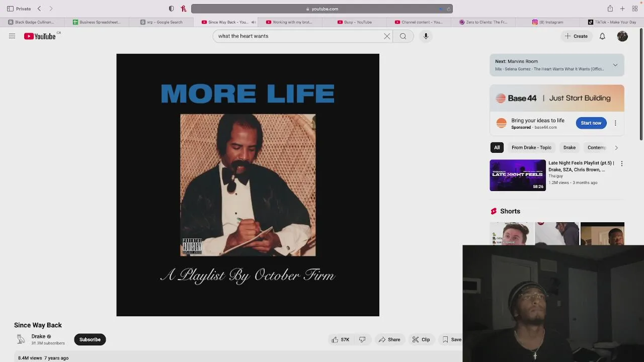This screenshot has height=362, width=644.
Task: Open the Drake channel name link
Action: [38, 336]
